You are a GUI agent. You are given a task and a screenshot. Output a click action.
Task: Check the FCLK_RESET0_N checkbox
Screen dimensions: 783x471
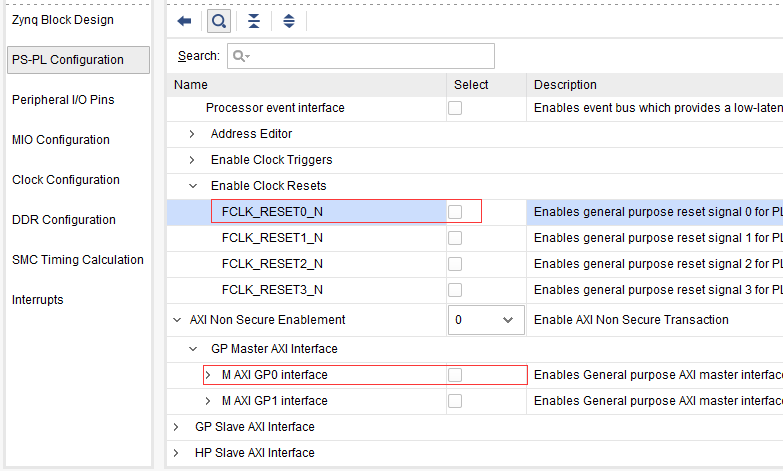tap(455, 212)
